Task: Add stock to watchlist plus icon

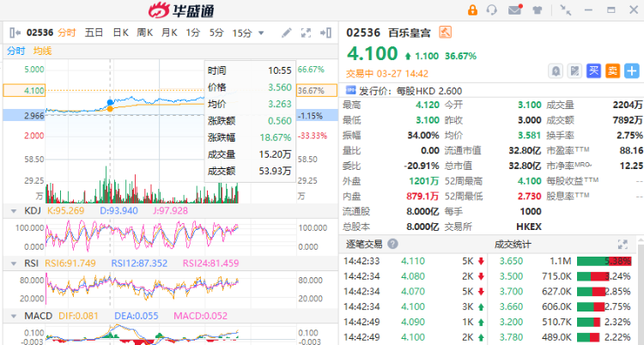Action: coord(632,70)
